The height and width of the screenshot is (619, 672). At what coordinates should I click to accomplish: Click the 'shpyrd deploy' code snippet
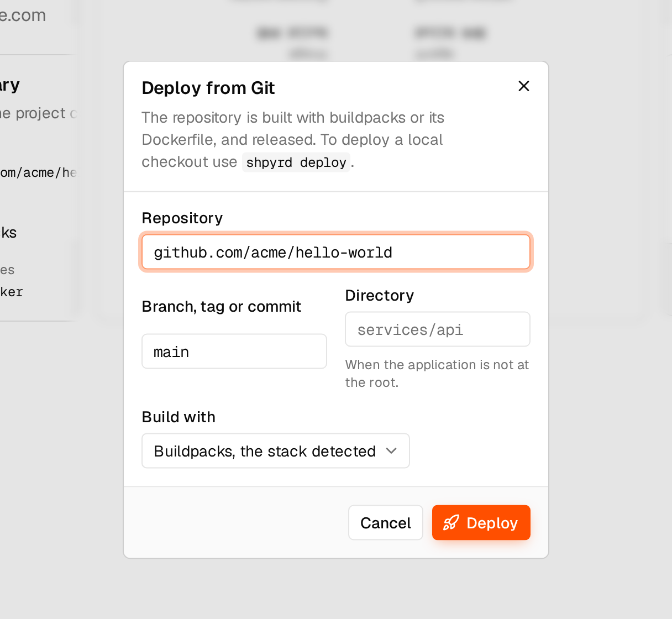pos(296,162)
